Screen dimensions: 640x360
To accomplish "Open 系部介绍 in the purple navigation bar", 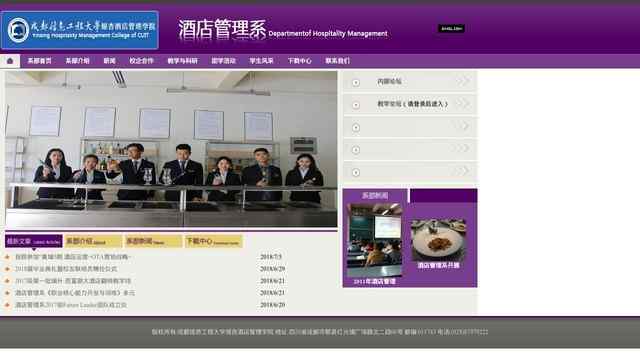I will click(77, 61).
